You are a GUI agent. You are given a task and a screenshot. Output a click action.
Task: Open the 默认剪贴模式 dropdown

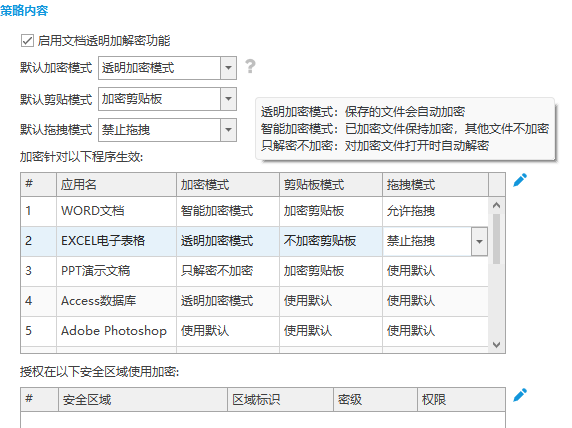pos(228,99)
